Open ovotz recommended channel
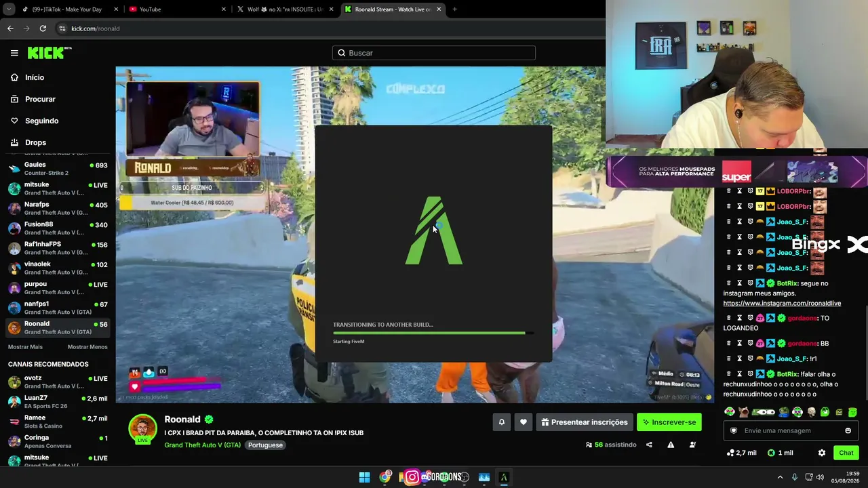Image resolution: width=868 pixels, height=488 pixels. point(58,382)
